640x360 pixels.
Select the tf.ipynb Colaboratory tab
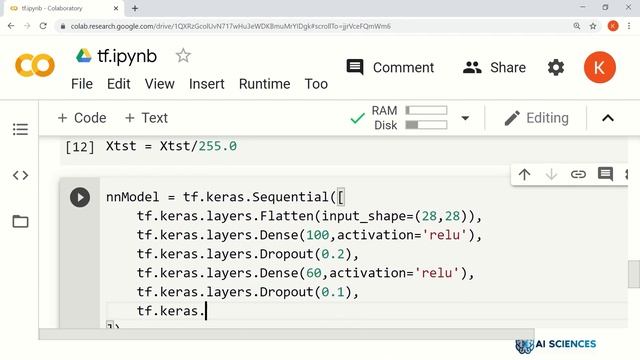pyautogui.click(x=63, y=8)
